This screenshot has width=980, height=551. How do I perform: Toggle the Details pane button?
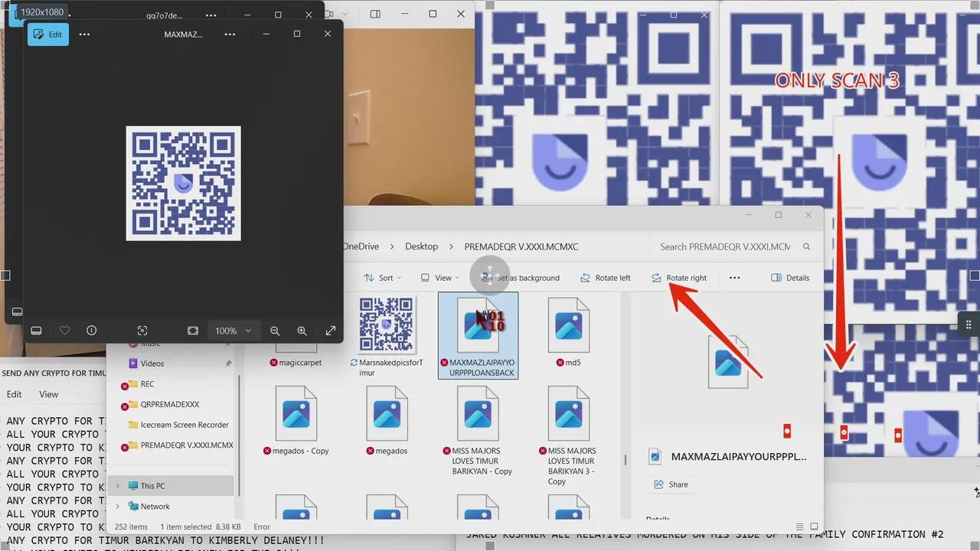click(x=790, y=278)
